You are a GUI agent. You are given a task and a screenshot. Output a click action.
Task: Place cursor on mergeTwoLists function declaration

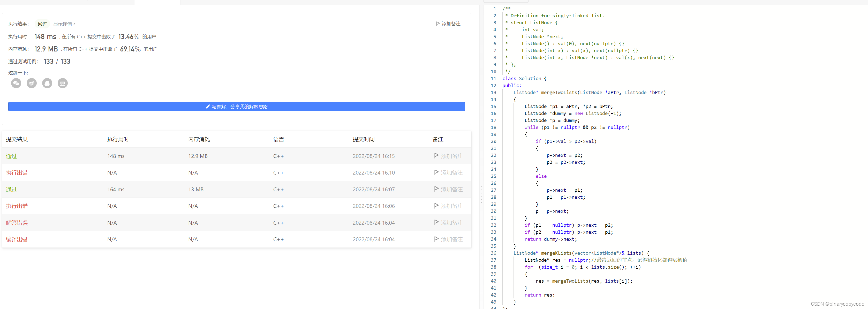click(x=589, y=92)
